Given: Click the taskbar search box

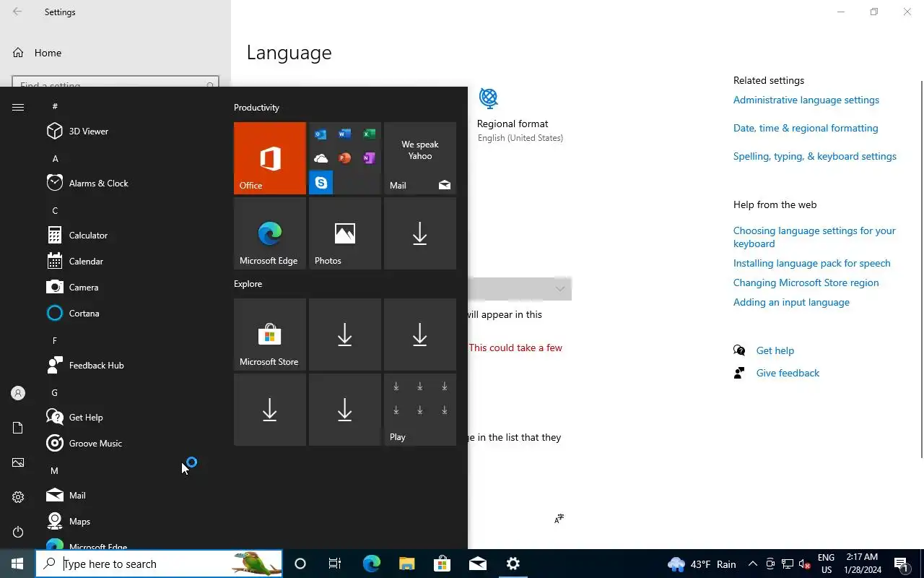Looking at the screenshot, I should pyautogui.click(x=159, y=564).
